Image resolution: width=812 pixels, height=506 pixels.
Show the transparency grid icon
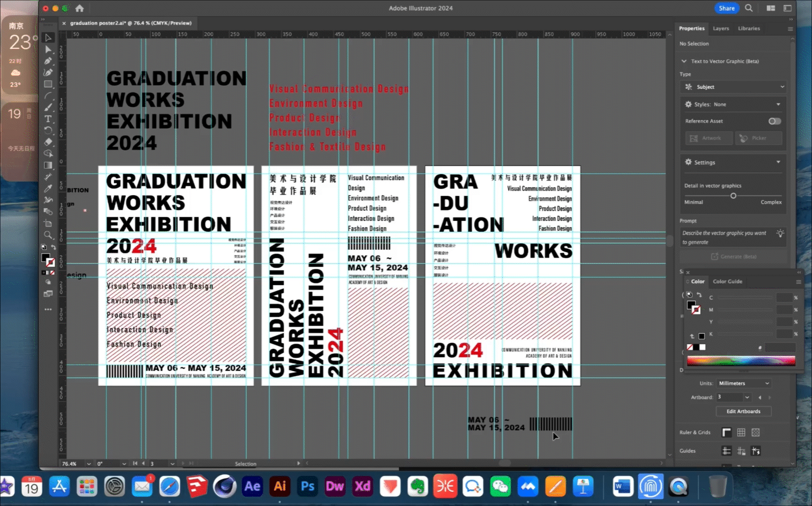(755, 432)
